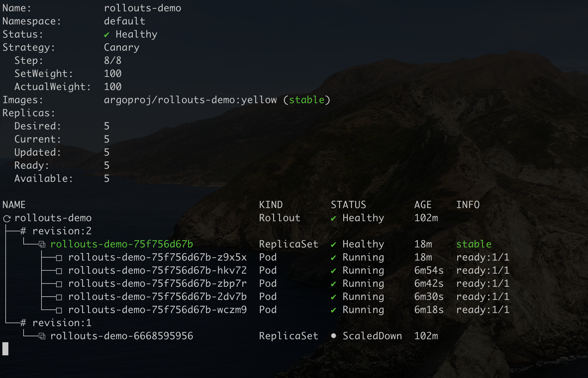Screen dimensions: 588x378
Task: Click green checkmark next to Status Healthy
Action: pos(107,35)
